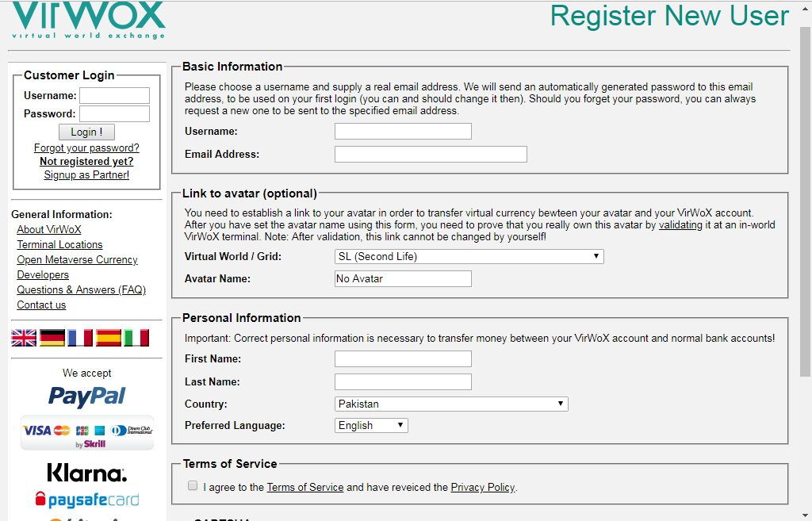
Task: Choose the French flag language icon
Action: pyautogui.click(x=80, y=338)
